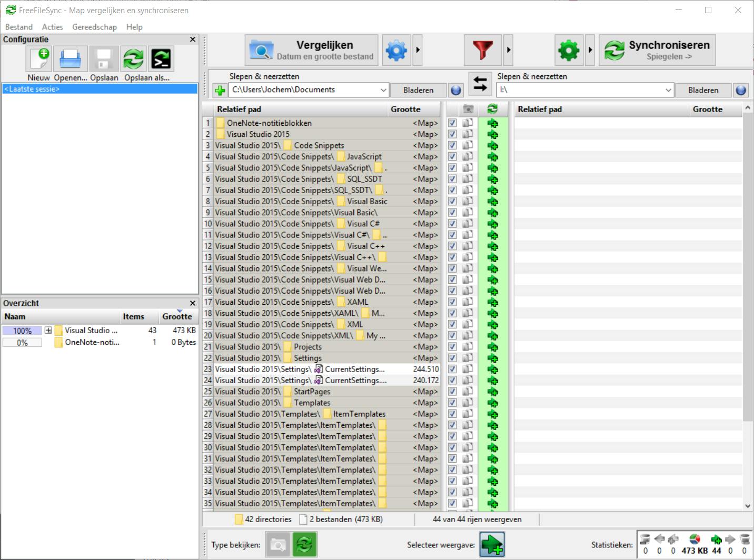Open the red funnel filter settings
Image resolution: width=754 pixels, height=560 pixels.
tap(483, 51)
